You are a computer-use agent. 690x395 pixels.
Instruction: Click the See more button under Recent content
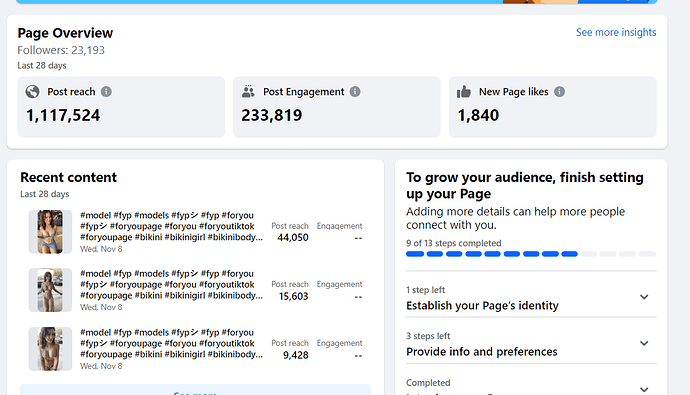(x=195, y=390)
